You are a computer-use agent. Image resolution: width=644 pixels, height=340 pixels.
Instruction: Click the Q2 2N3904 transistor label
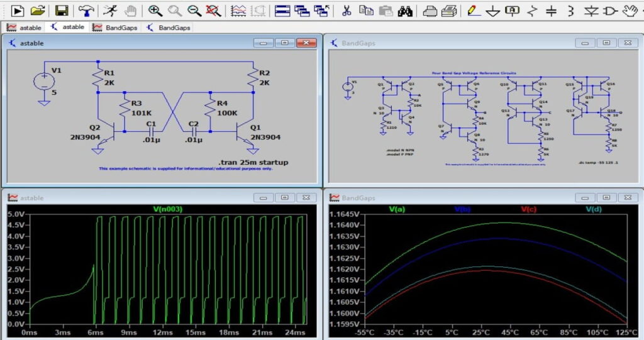click(85, 137)
